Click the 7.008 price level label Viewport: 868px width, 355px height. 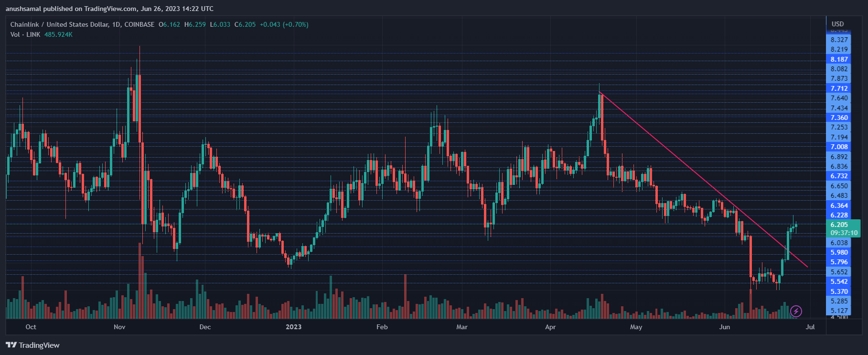[839, 147]
